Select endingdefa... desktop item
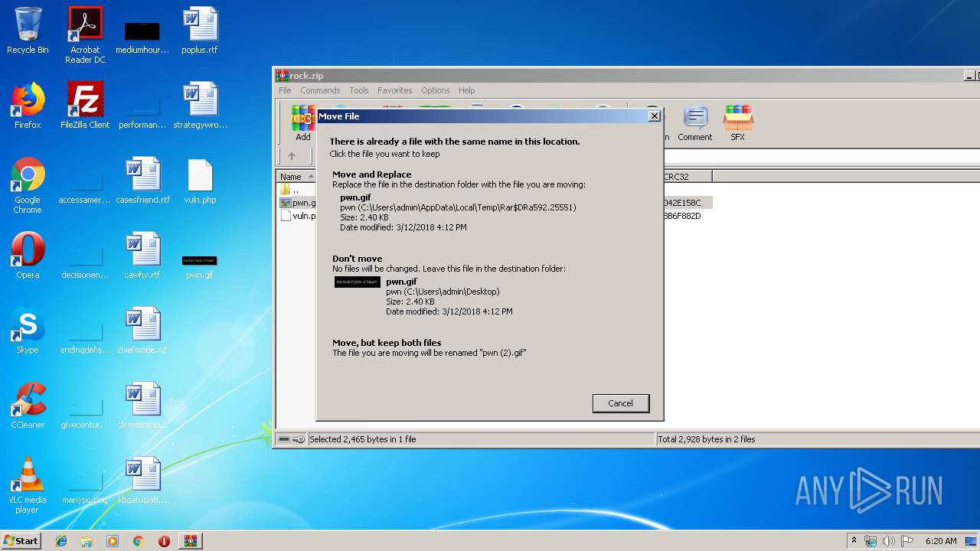 [x=85, y=337]
